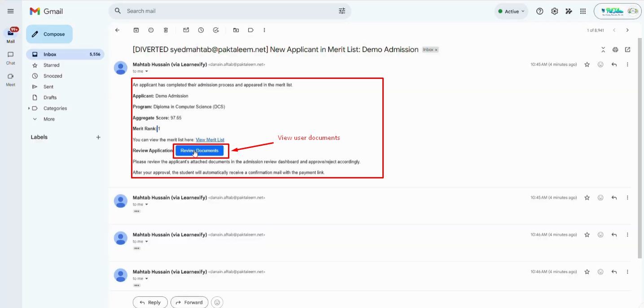Open the Labels icon in toolbar
This screenshot has height=308, width=644.
tap(251, 30)
